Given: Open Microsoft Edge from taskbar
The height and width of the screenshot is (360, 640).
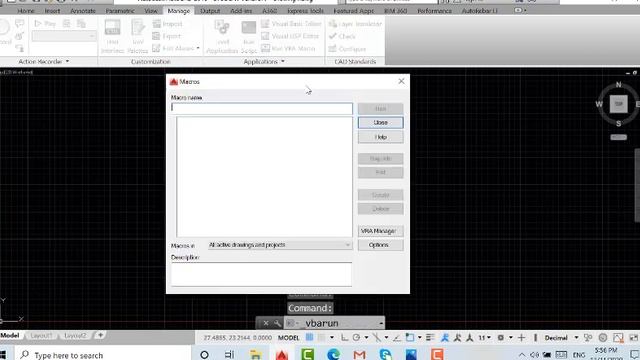Looking at the screenshot, I should 333,355.
